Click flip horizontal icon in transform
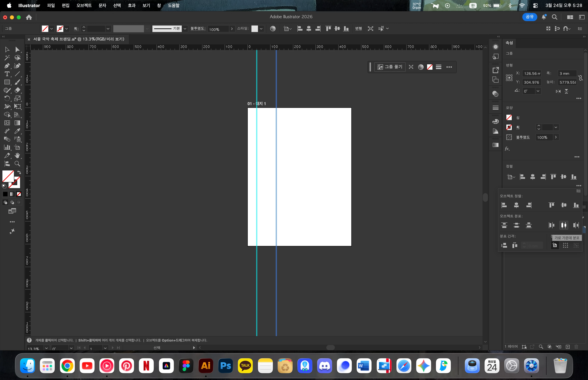The width and height of the screenshot is (588, 380). click(558, 91)
